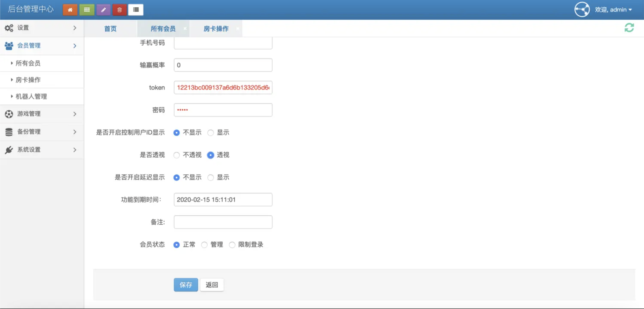The image size is (644, 309).
Task: Click the red trash icon button
Action: (x=119, y=10)
